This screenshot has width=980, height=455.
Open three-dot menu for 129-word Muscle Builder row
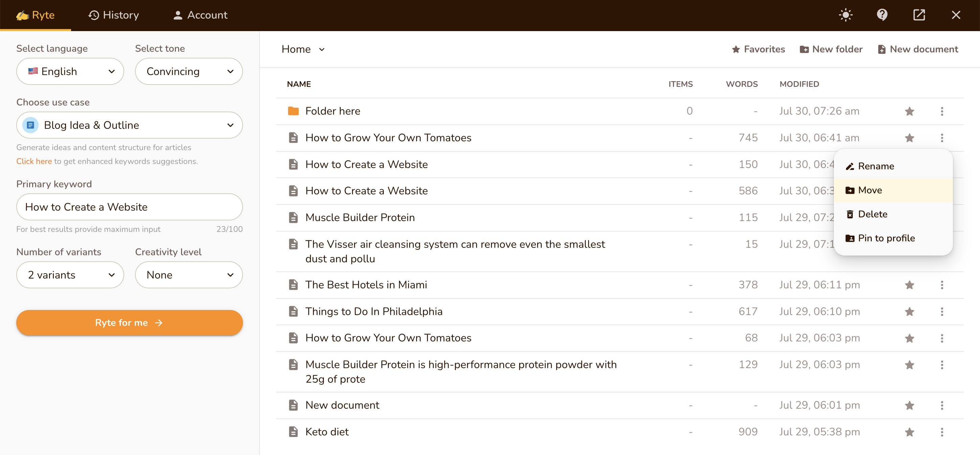941,365
